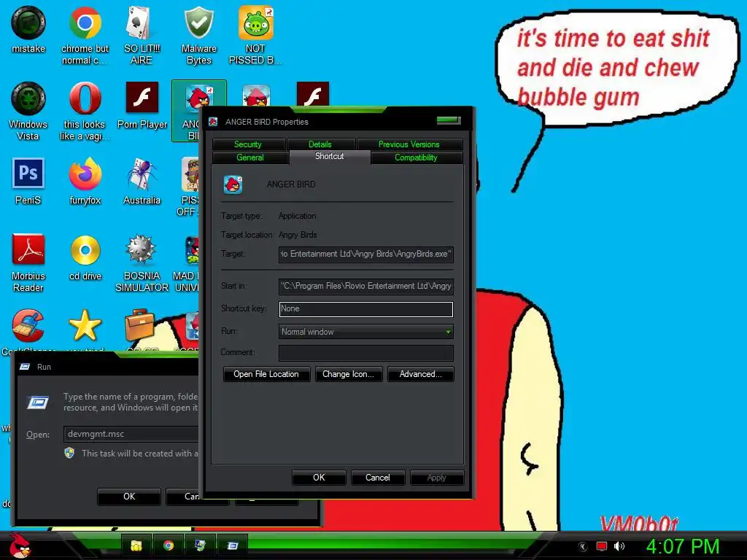Open the Compatibility tab
747x560 pixels.
click(416, 157)
